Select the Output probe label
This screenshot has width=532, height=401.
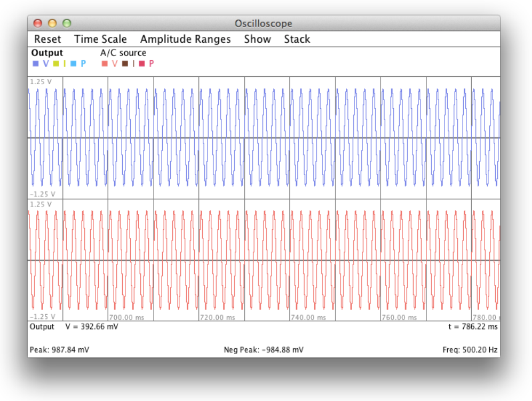pyautogui.click(x=47, y=53)
